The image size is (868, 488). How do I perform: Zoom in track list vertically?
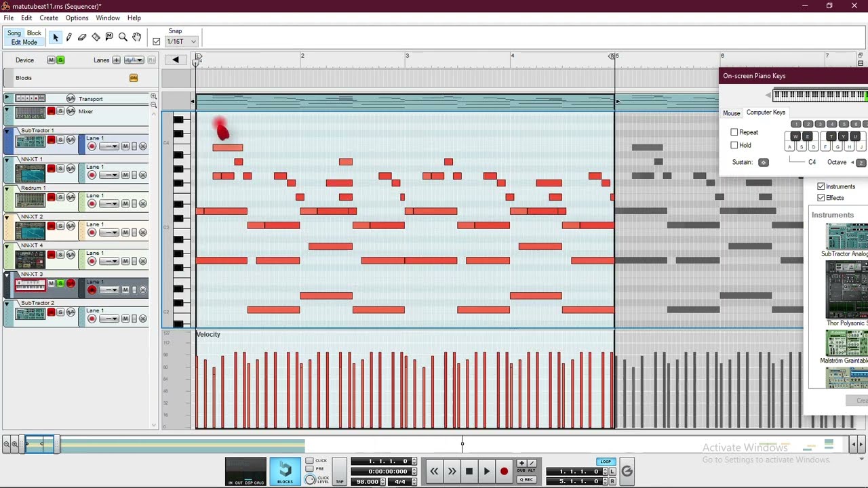click(x=154, y=97)
